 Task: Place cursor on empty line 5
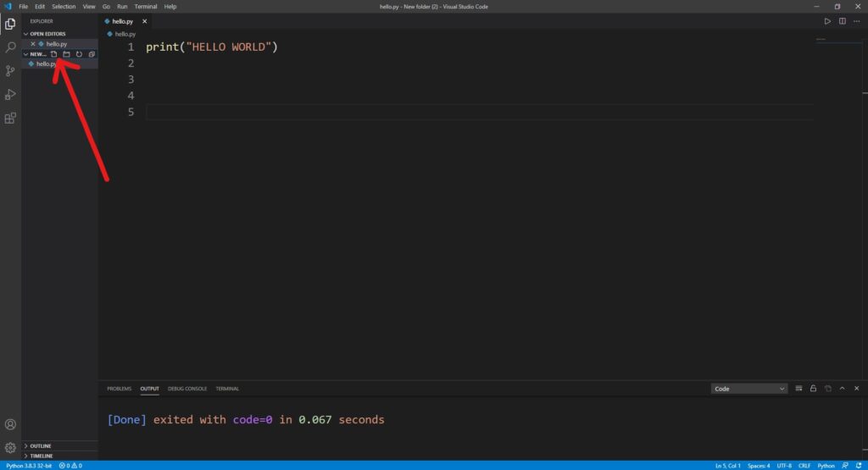point(480,113)
